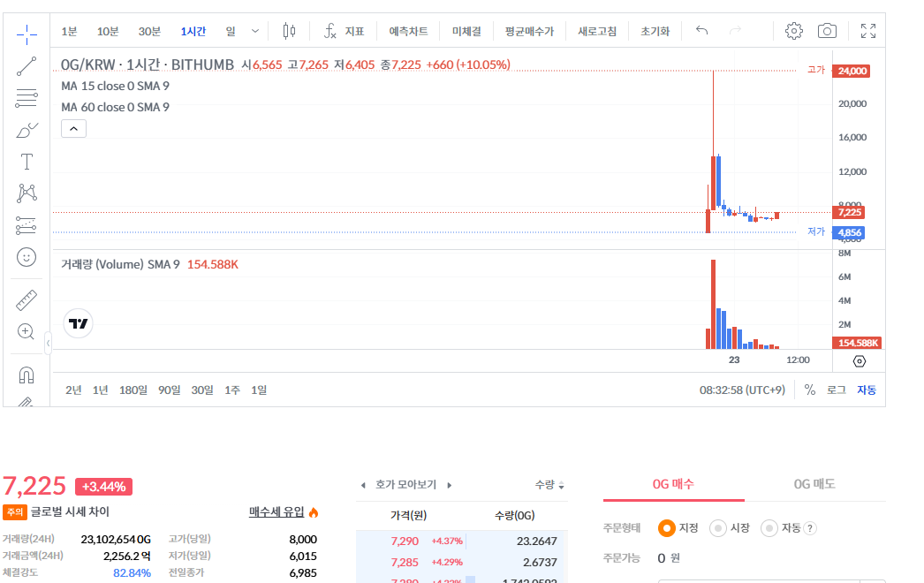Redo the chart action
The height and width of the screenshot is (583, 924).
735,30
